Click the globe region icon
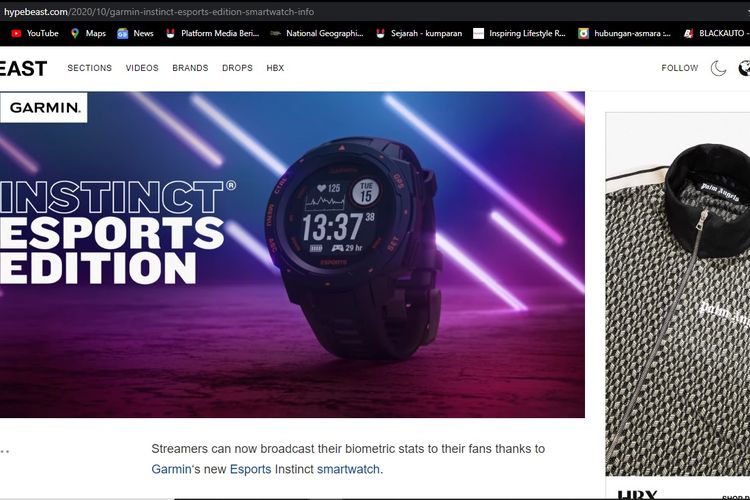750x500 pixels. 744,68
